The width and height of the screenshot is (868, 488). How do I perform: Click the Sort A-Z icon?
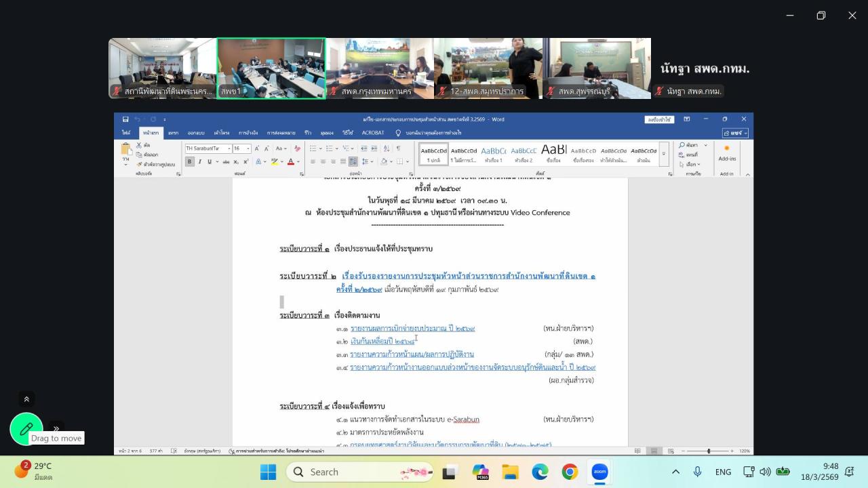point(386,148)
